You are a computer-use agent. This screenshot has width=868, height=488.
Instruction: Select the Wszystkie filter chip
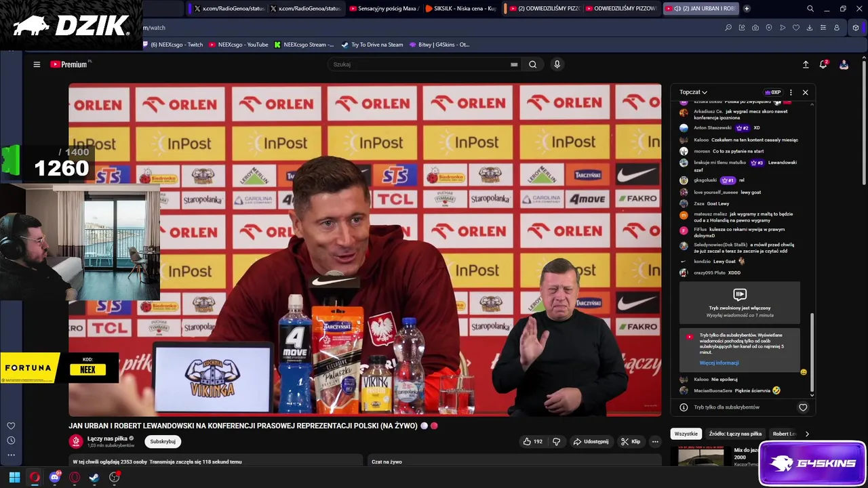coord(686,434)
